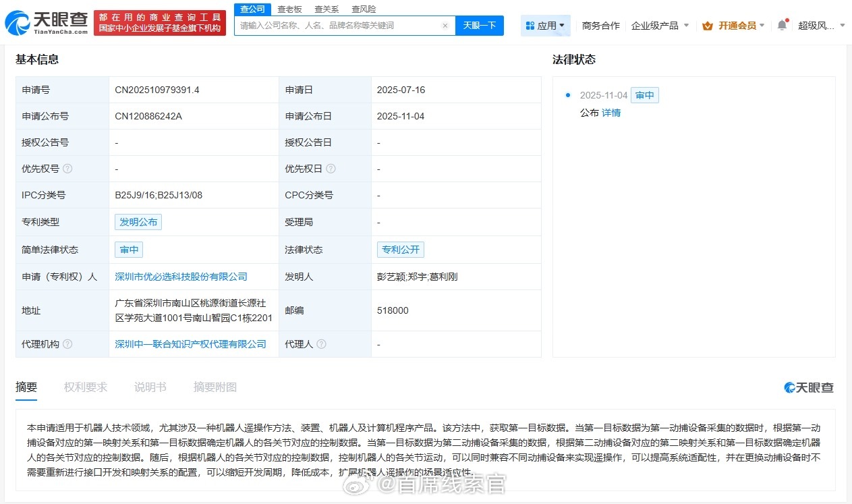
Task: Expand the 企业级产品 menu arrow
Action: 687,26
